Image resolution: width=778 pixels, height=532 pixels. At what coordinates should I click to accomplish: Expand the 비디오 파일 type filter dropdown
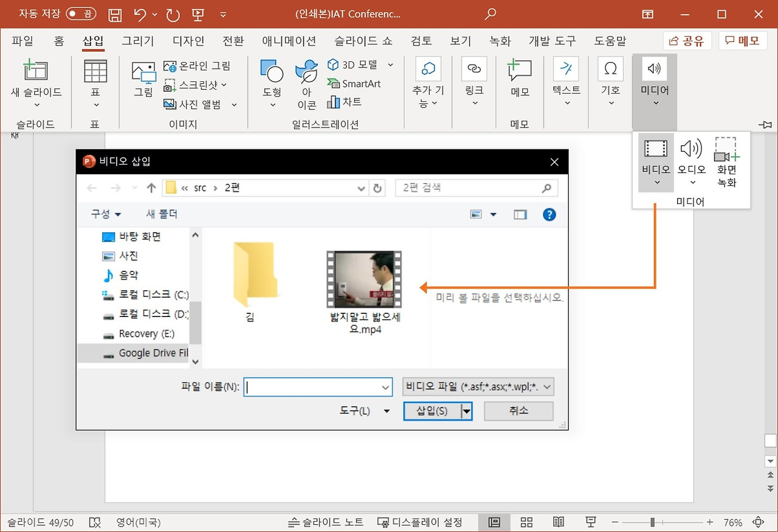pyautogui.click(x=478, y=387)
